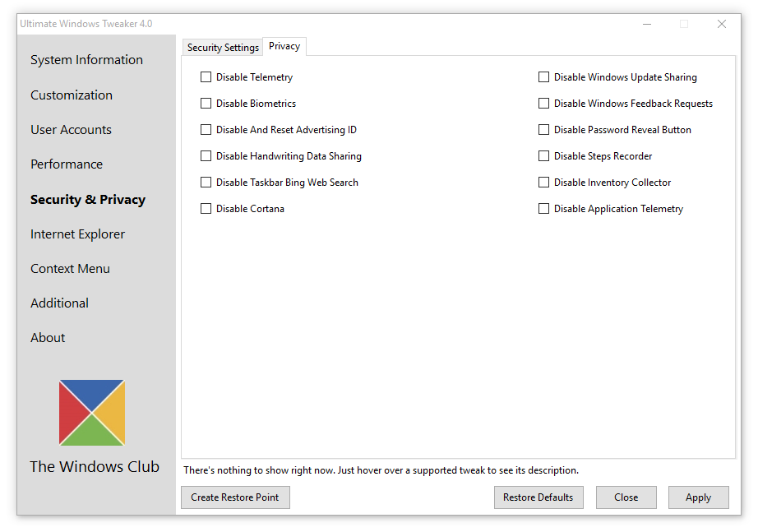758x532 pixels.
Task: Check Disable Windows Feedback Requests
Action: tap(544, 103)
